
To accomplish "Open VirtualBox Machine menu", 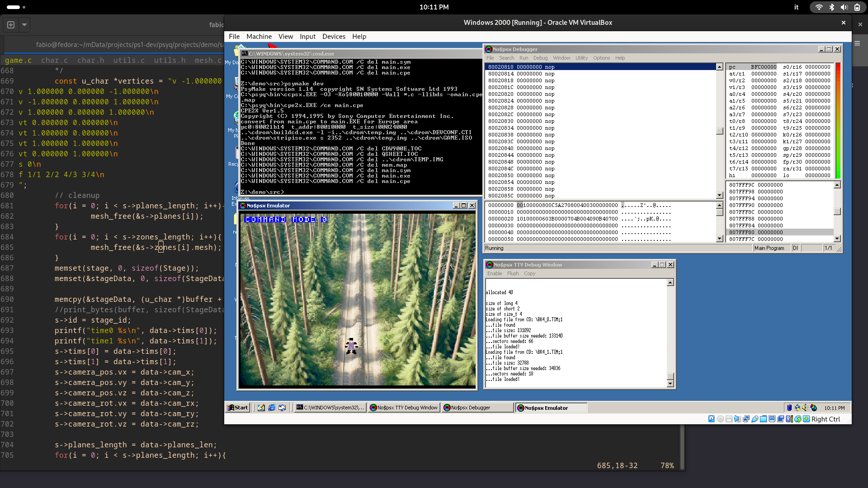I will point(259,37).
